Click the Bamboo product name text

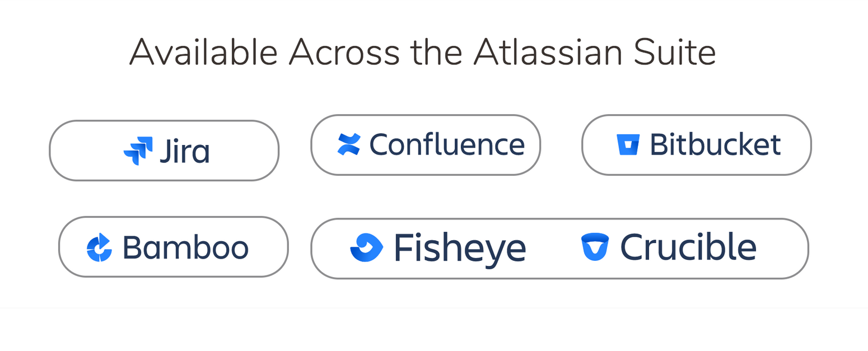pos(185,247)
